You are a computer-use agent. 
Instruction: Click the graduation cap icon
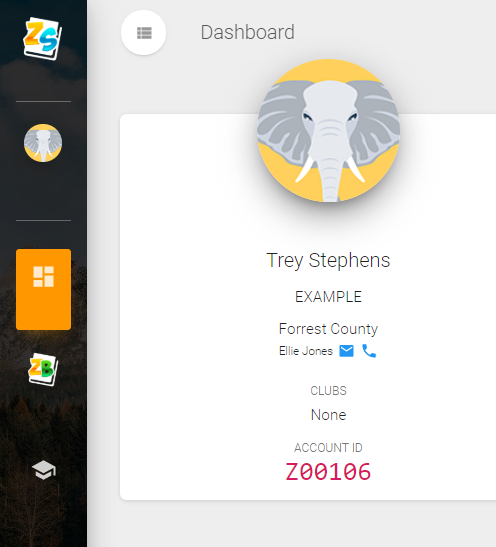point(44,470)
